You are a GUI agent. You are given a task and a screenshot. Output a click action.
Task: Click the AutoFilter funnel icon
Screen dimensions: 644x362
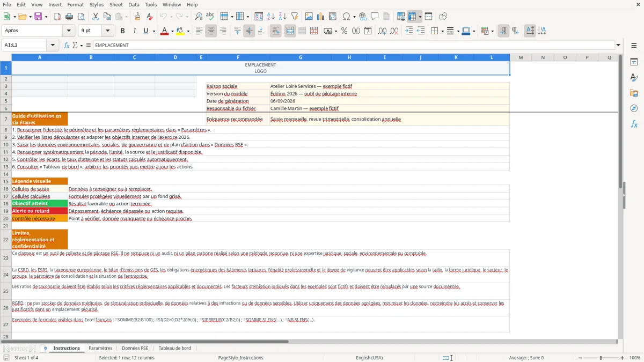pos(295,17)
